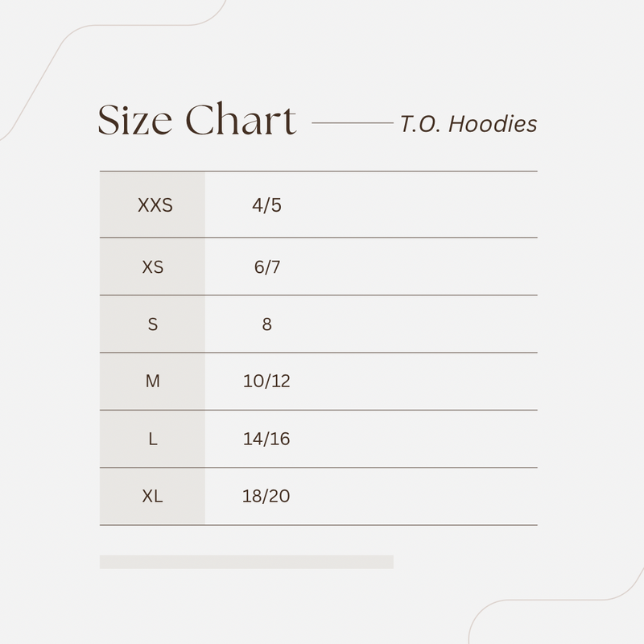Click the Size Chart title text
Viewport: 644px width, 644px height.
pos(196,122)
